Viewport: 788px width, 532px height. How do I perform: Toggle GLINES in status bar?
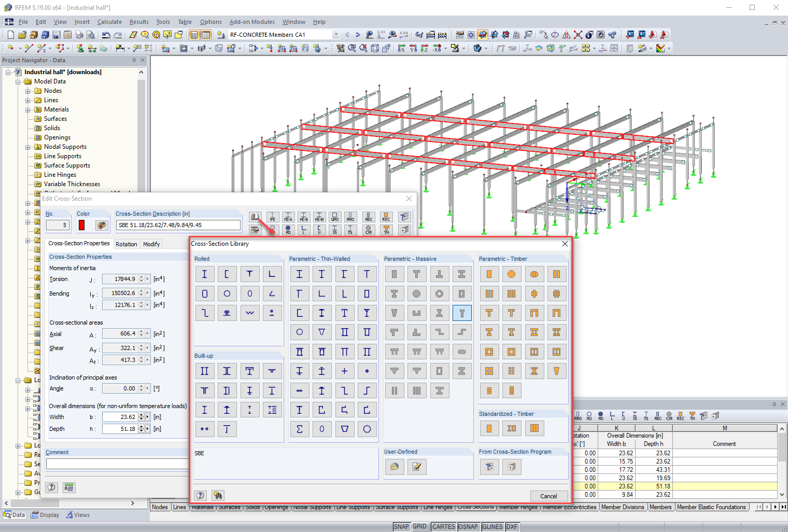[x=492, y=527]
